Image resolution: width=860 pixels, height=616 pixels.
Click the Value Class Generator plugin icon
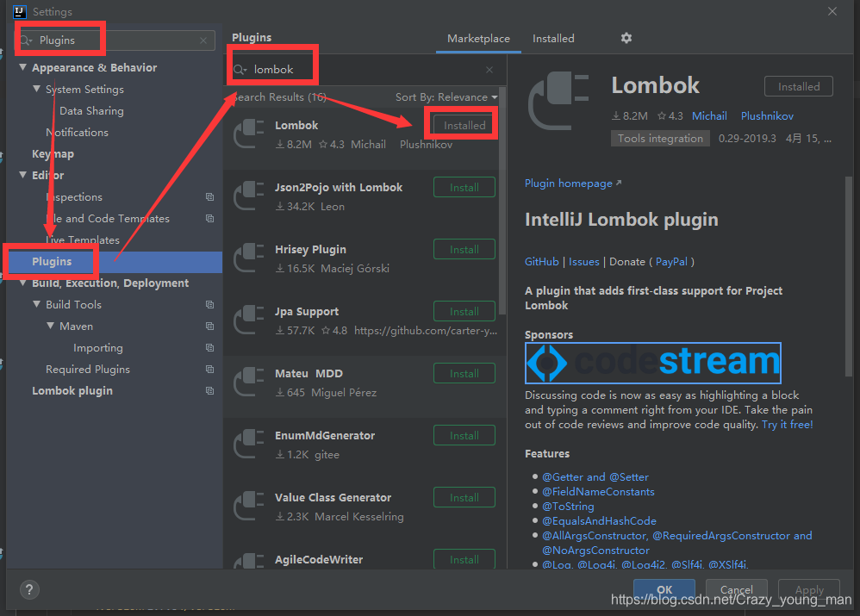249,507
